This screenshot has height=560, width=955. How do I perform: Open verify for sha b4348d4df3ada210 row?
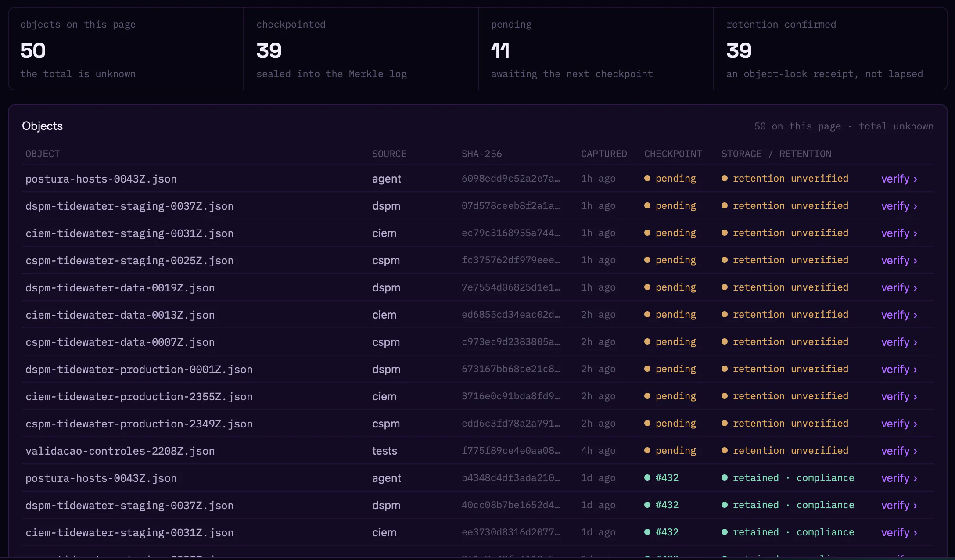[x=899, y=478]
